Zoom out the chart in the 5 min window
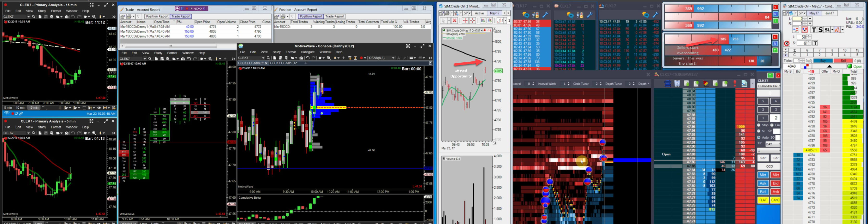This screenshot has height=224, width=868. tap(94, 133)
